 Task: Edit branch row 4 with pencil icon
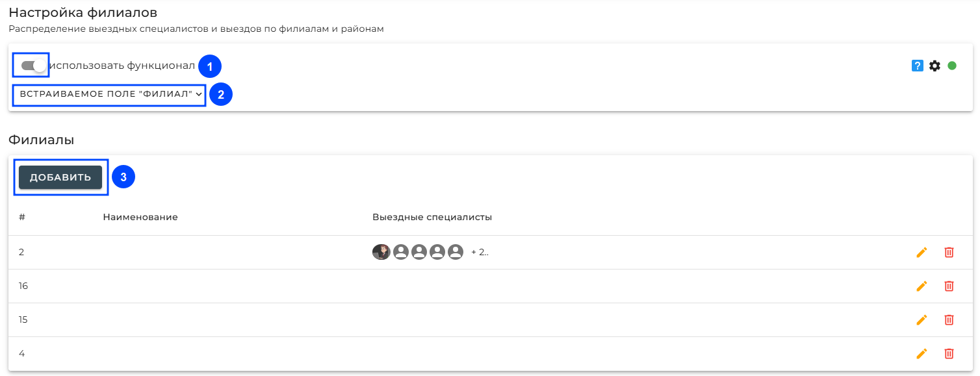tap(922, 353)
